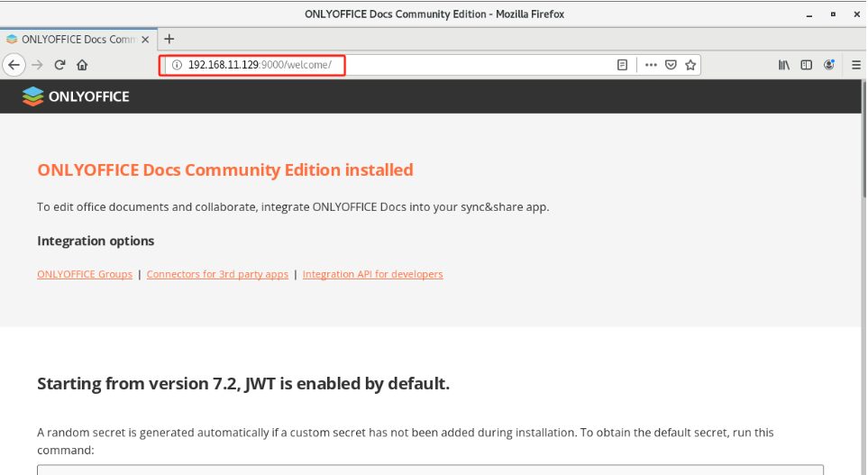
Task: Click the ONLYOFFICE logo in header
Action: click(x=76, y=96)
